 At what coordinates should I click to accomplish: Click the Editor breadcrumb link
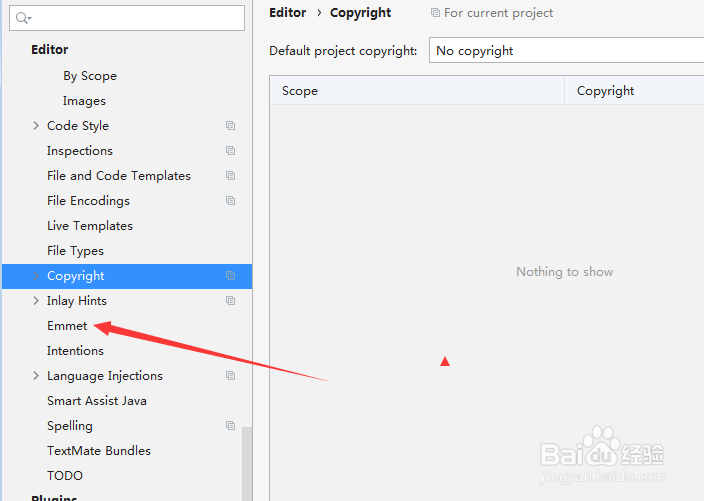[x=288, y=13]
